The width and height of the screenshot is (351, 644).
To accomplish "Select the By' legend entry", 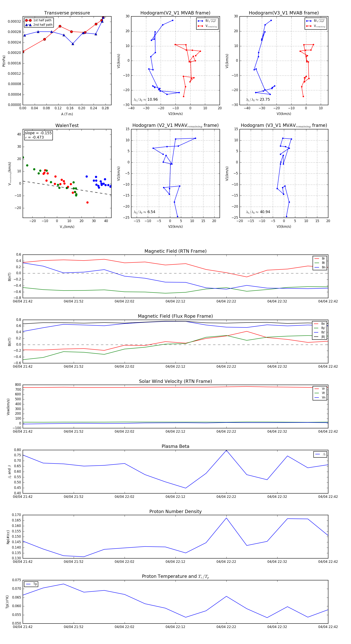I will pos(320,328).
